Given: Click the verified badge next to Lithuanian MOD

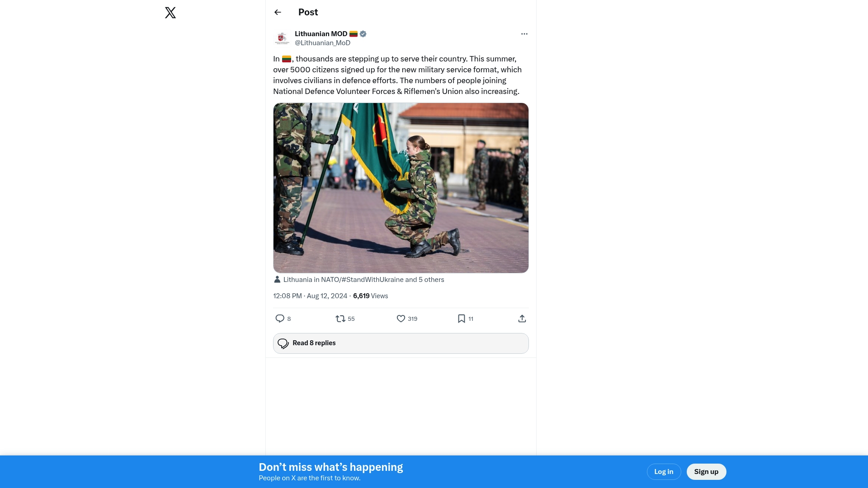Looking at the screenshot, I should click(363, 34).
